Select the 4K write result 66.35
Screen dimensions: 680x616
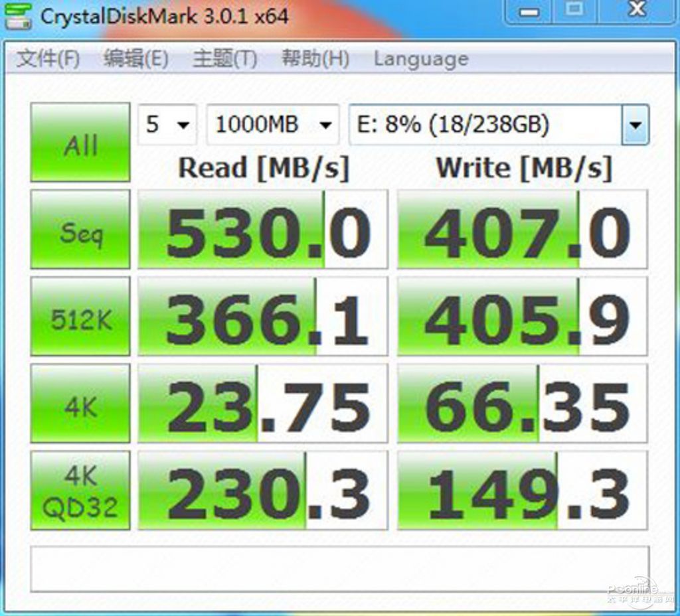522,404
